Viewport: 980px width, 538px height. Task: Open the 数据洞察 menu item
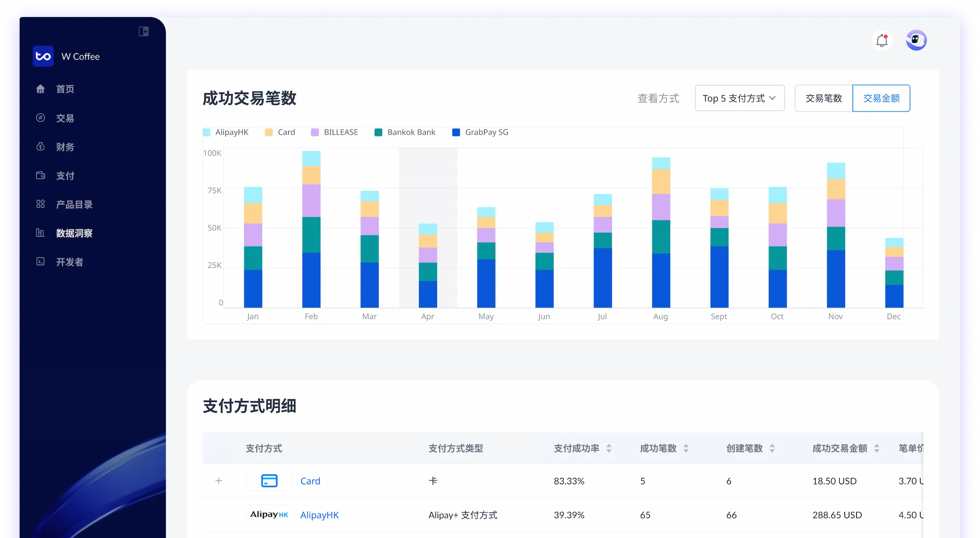(x=74, y=233)
